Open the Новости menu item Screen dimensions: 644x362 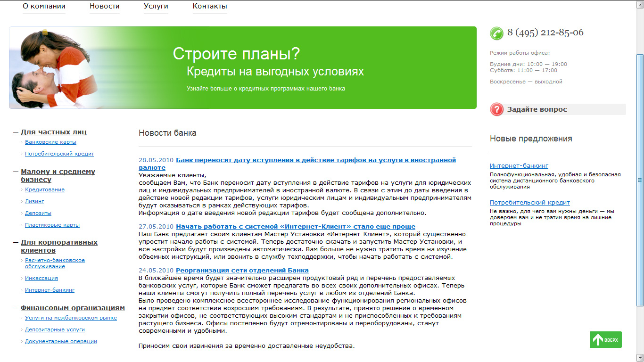105,6
